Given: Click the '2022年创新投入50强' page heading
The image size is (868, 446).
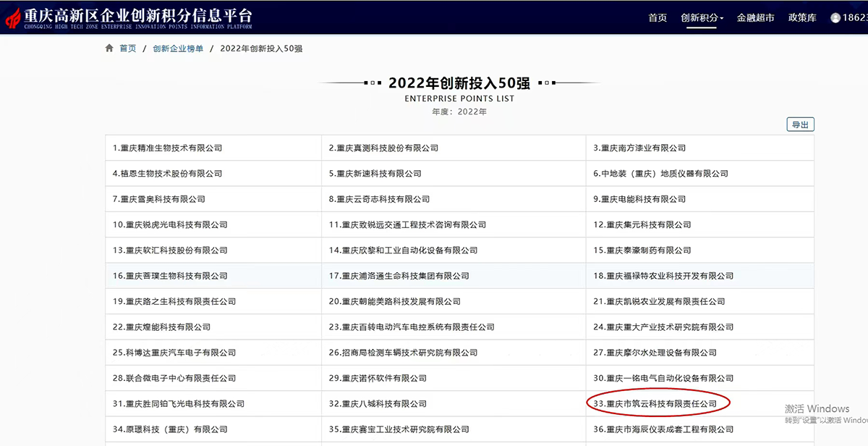Looking at the screenshot, I should 459,83.
